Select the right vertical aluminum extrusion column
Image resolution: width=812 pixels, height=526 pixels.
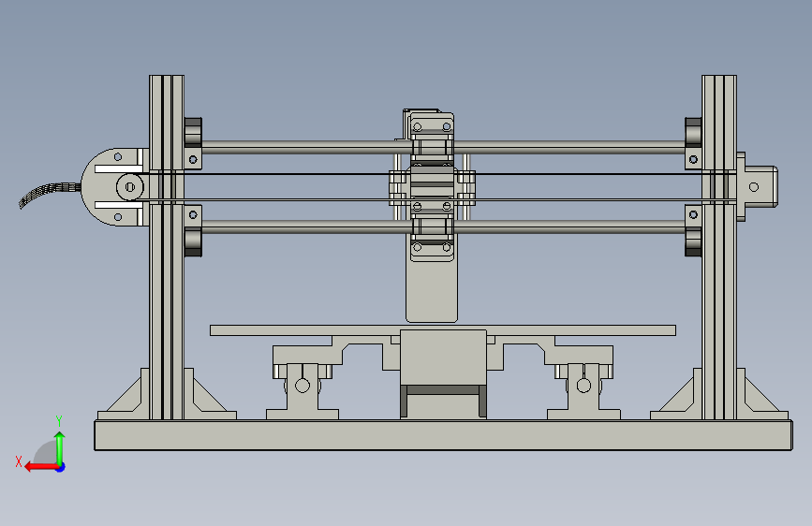pos(719,247)
